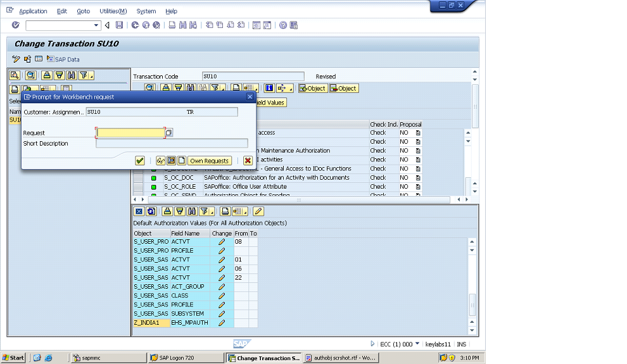627x364 pixels.
Task: Click the Save diskette icon in standard toolbar
Action: pos(119,25)
